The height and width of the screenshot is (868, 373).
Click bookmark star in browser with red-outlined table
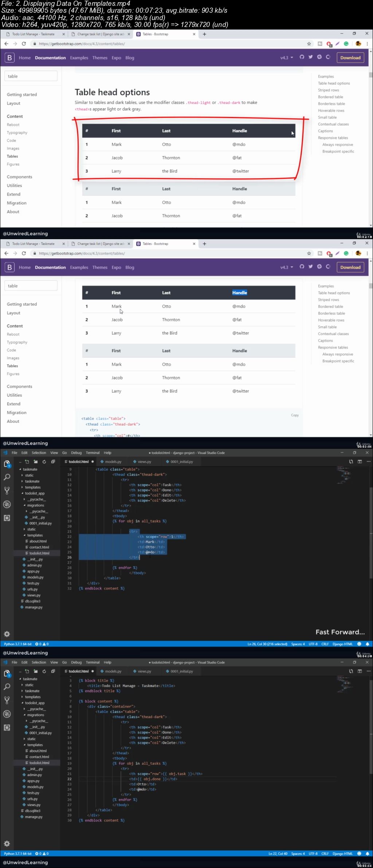click(309, 44)
